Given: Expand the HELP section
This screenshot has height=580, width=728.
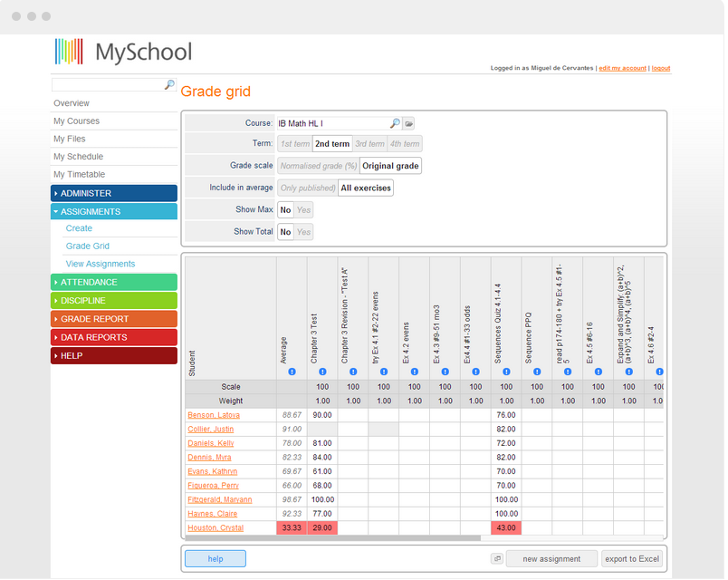Looking at the screenshot, I should coord(114,355).
